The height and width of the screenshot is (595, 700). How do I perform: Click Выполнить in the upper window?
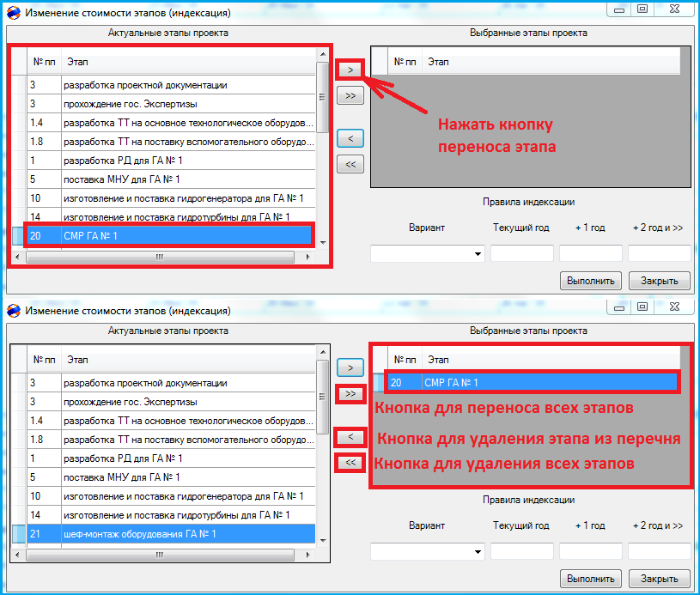(x=591, y=281)
